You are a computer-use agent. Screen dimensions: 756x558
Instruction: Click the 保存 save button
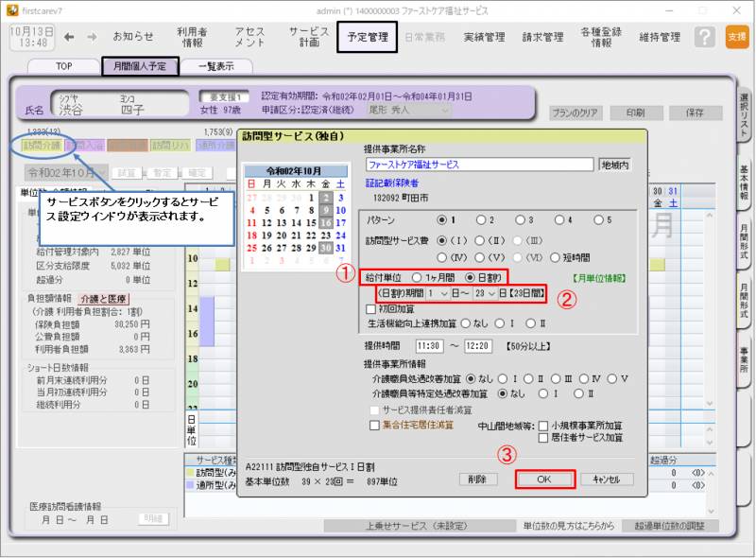coord(696,111)
